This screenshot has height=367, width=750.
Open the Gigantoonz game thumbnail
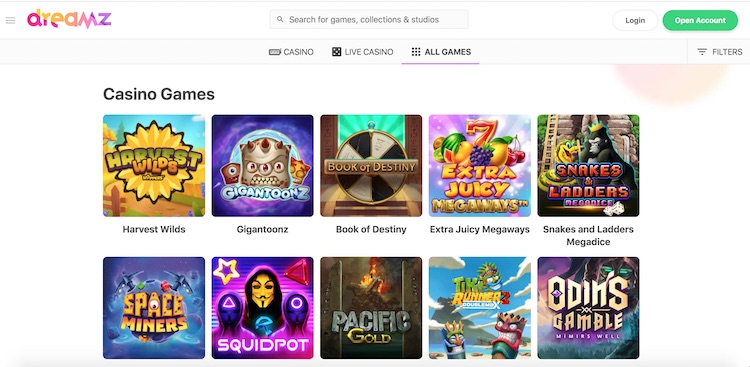[263, 166]
